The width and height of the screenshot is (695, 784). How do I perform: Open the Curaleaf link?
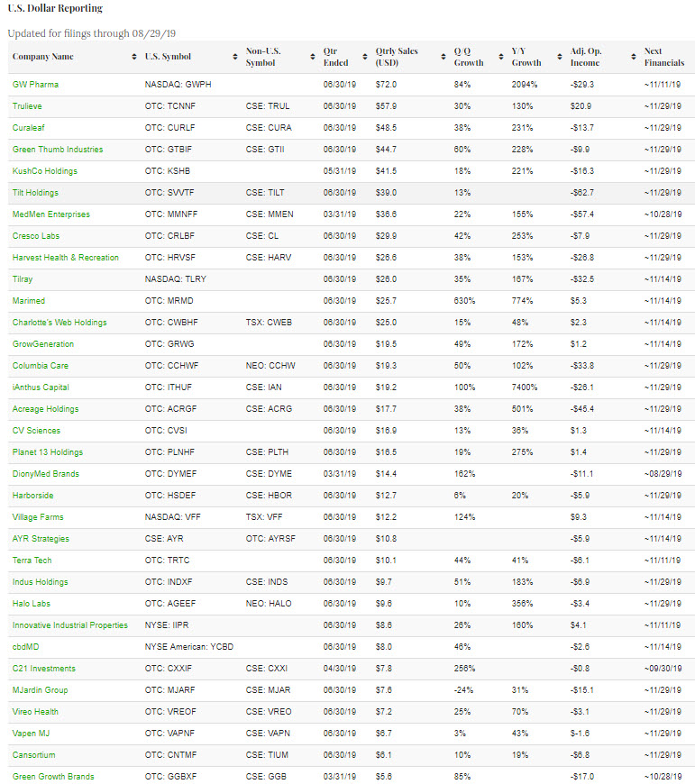[29, 128]
